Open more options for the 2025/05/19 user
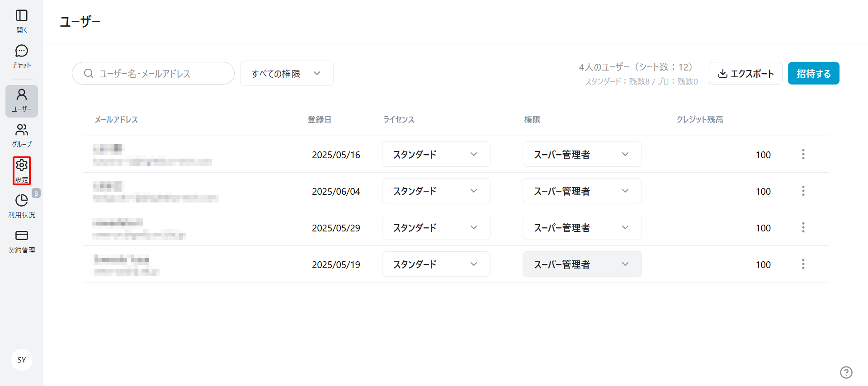Viewport: 868px width, 386px height. pos(803,264)
